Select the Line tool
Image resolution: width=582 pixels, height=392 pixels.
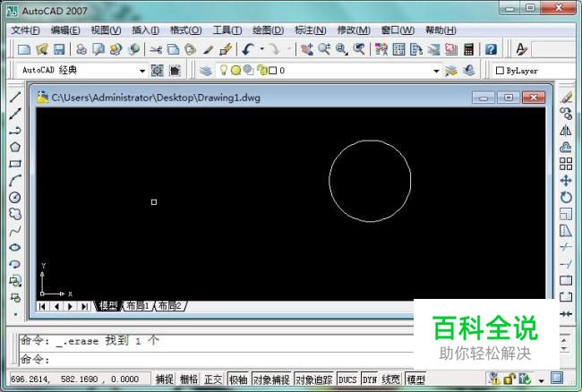point(15,98)
